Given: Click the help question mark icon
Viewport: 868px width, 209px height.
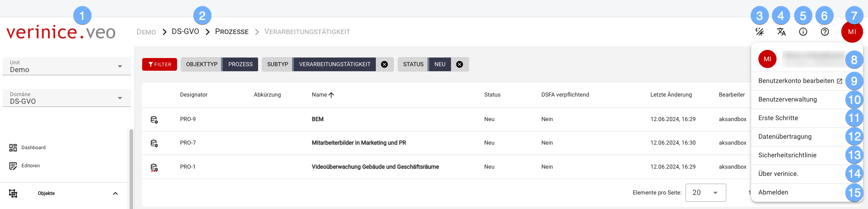Looking at the screenshot, I should (x=825, y=32).
